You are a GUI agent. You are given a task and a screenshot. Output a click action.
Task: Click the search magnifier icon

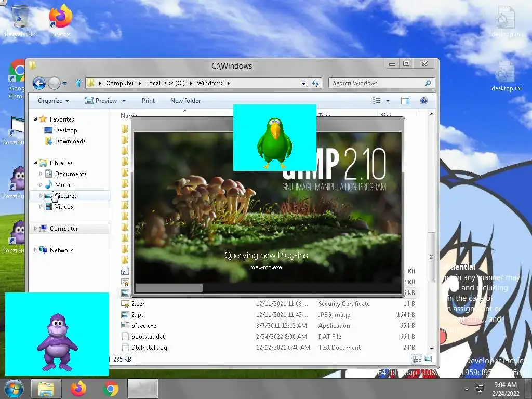click(x=428, y=83)
